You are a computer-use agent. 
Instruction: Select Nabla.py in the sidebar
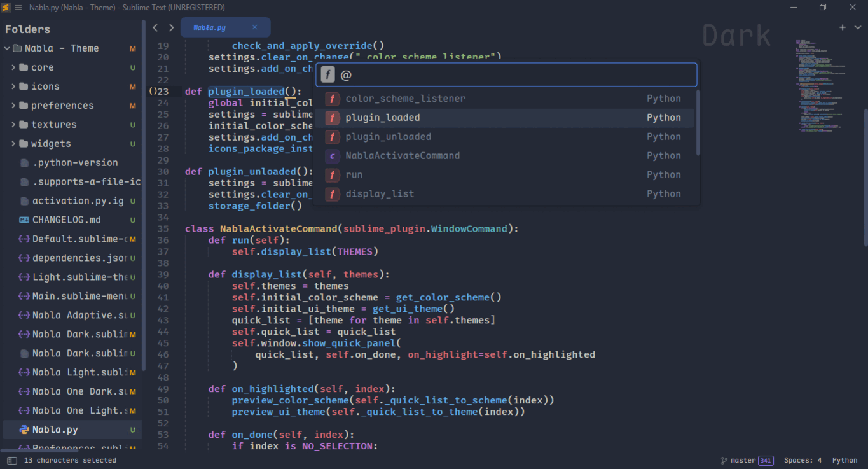point(72,430)
